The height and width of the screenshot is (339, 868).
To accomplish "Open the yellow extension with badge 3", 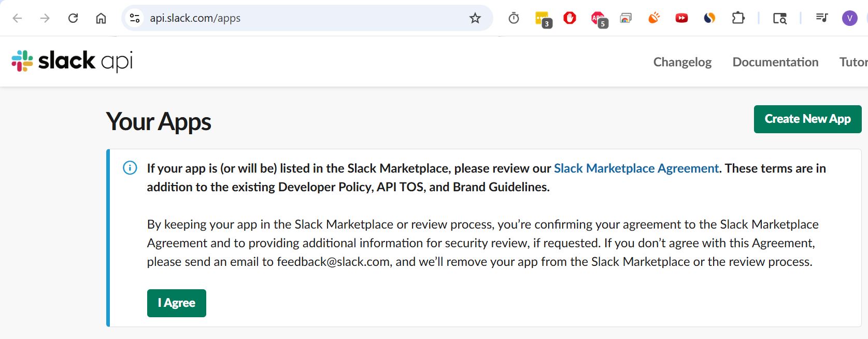I will 543,19.
